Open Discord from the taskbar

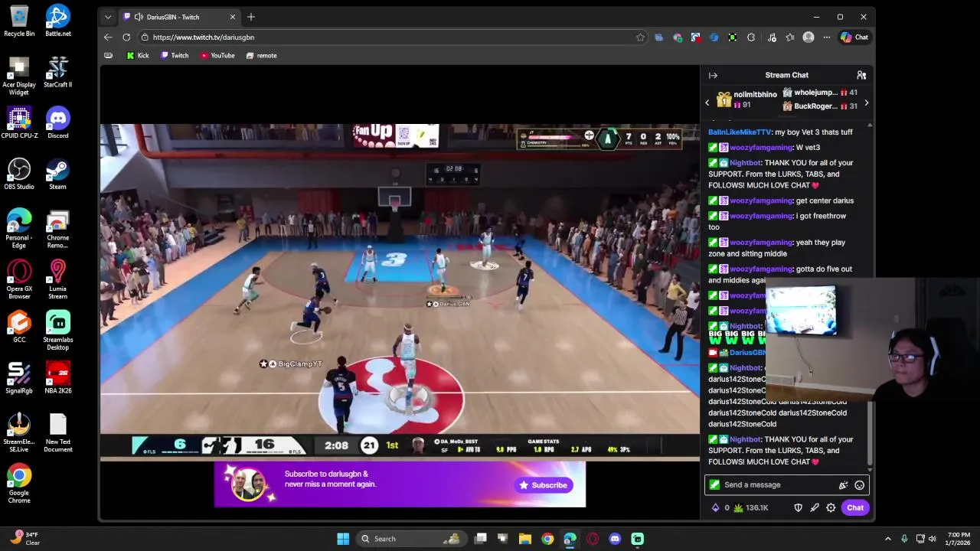615,539
